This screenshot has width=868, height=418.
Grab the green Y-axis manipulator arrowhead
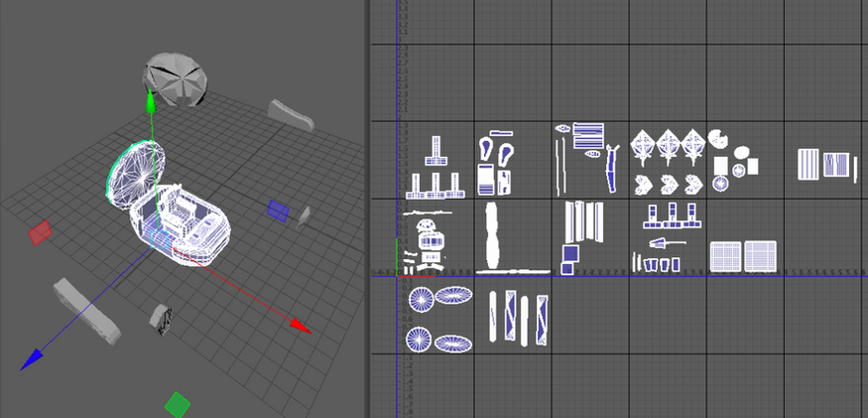coord(150,101)
